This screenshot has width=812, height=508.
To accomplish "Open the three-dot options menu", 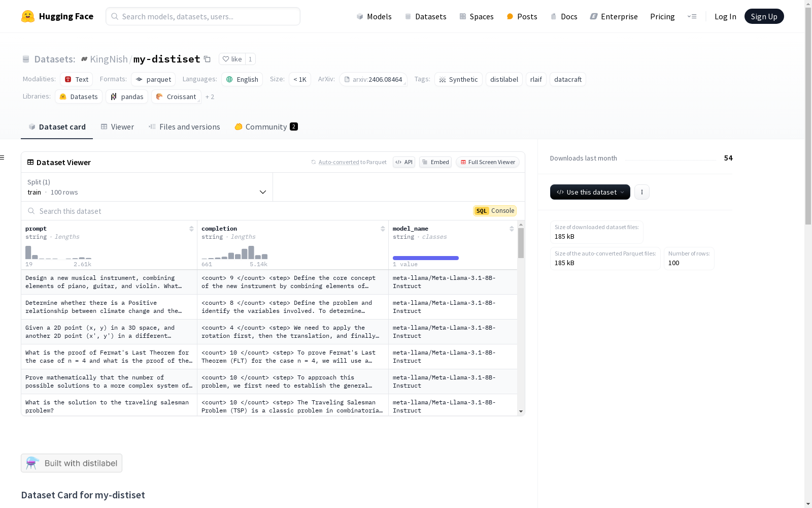I will 642,192.
